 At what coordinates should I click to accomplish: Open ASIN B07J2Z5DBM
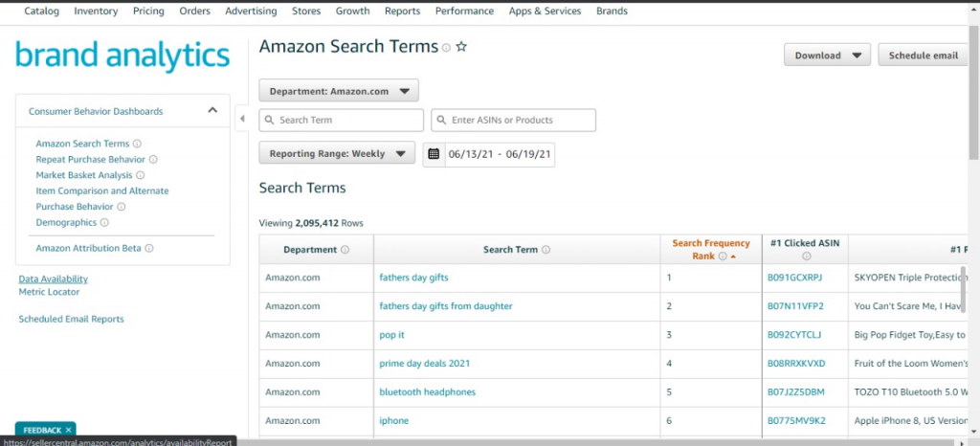coord(796,392)
